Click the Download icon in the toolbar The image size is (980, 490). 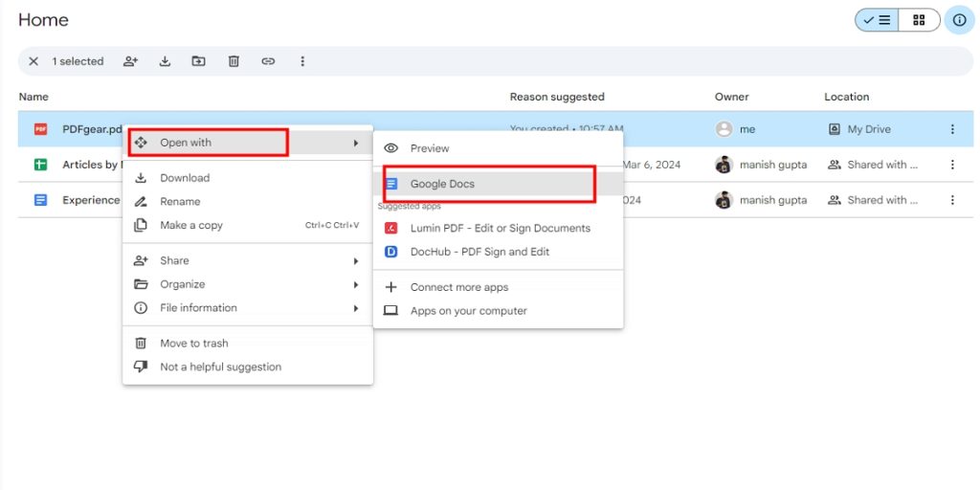(x=165, y=61)
